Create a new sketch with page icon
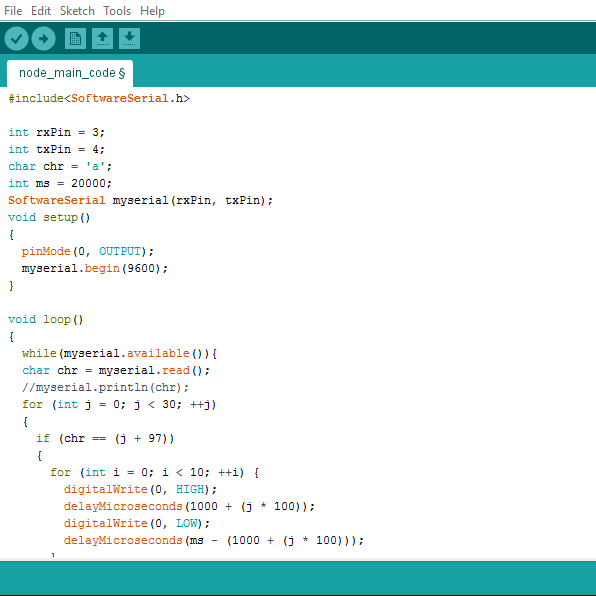 [75, 38]
